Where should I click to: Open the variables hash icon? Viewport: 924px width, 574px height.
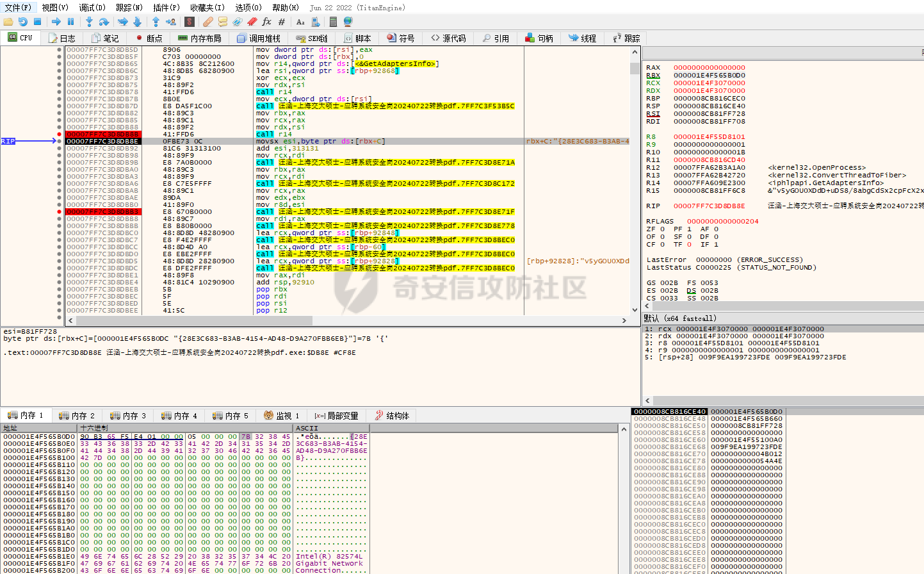click(x=282, y=22)
